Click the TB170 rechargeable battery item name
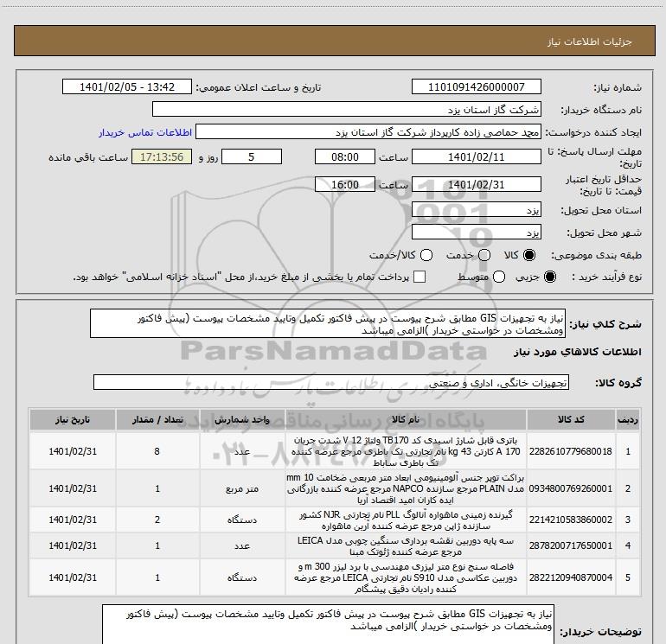Viewport: 666px width, 644px height. (406, 451)
